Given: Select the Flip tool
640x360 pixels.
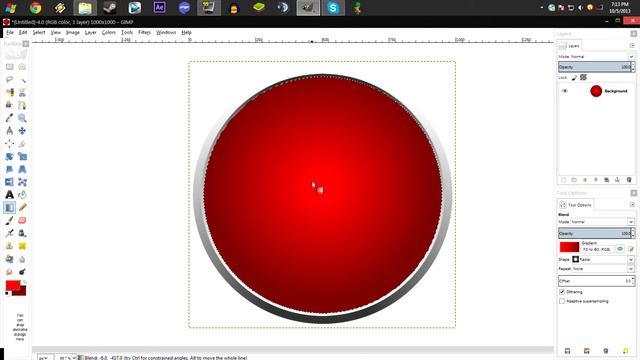Looking at the screenshot, I should tap(9, 182).
